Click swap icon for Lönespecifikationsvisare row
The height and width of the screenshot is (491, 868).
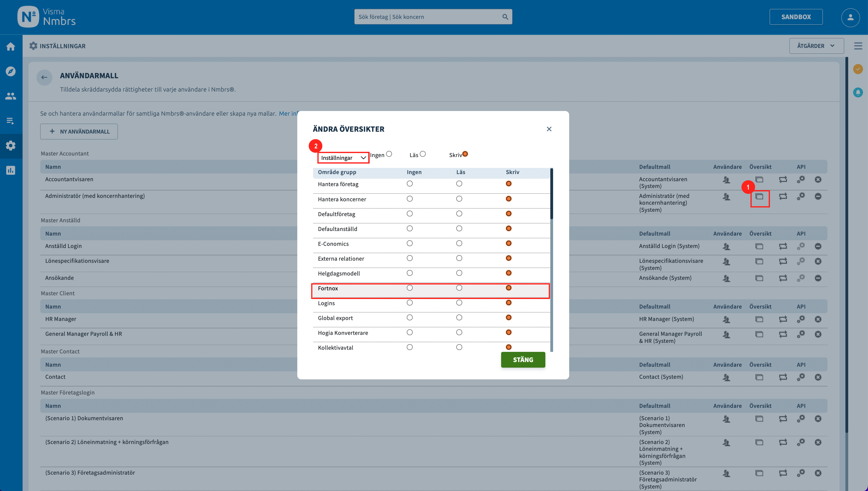pyautogui.click(x=783, y=261)
